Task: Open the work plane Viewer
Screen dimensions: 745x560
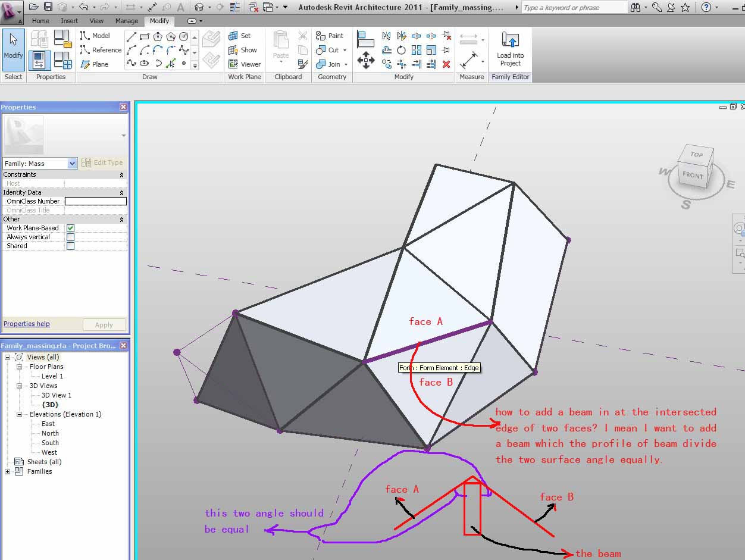Action: pyautogui.click(x=245, y=64)
